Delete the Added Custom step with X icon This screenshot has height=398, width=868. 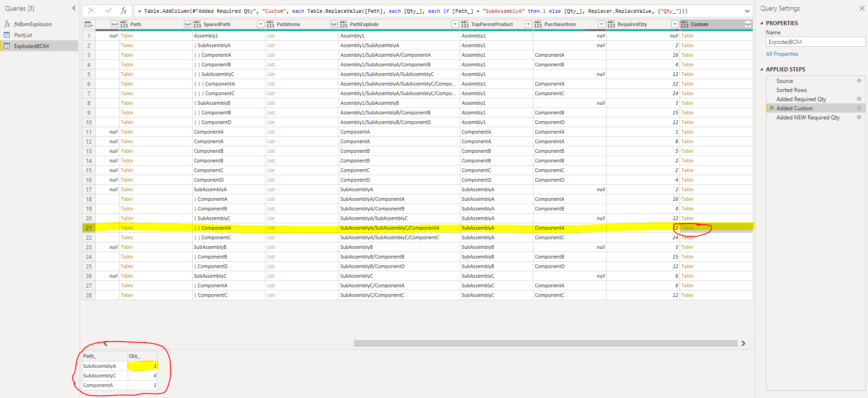772,108
